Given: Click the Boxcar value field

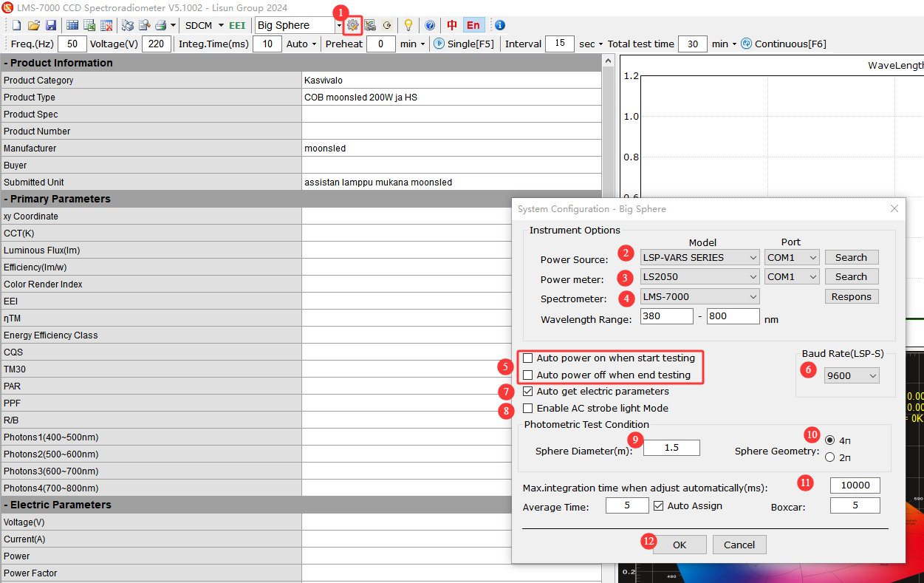Looking at the screenshot, I should point(855,506).
